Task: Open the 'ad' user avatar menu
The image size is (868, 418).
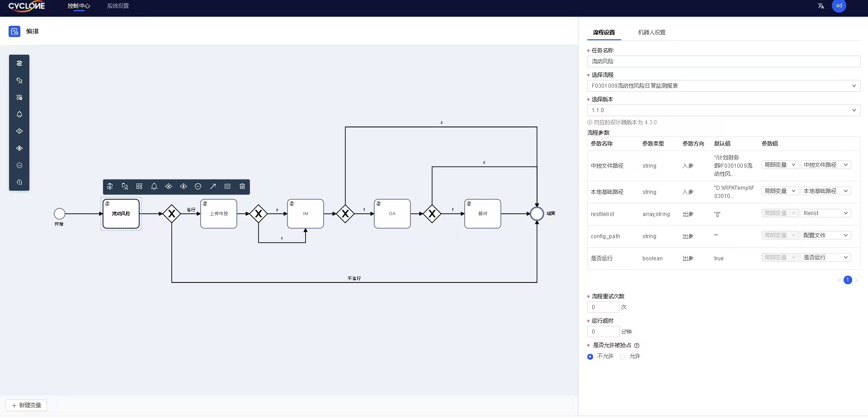Action: click(839, 6)
